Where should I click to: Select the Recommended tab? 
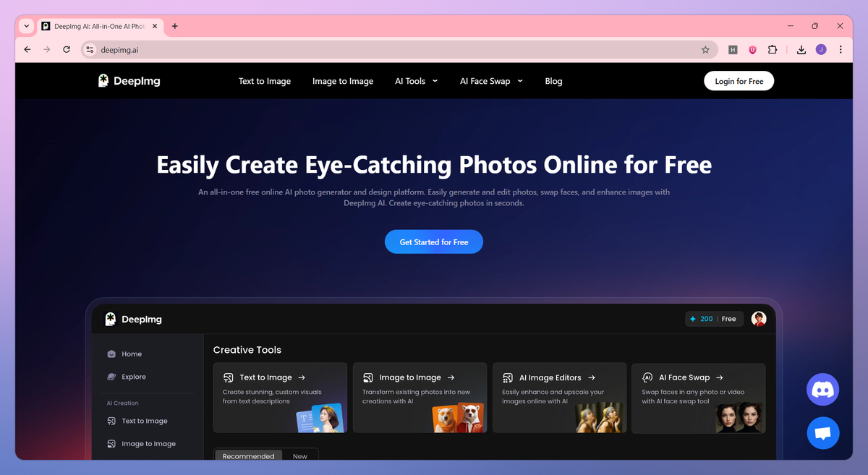tap(248, 456)
